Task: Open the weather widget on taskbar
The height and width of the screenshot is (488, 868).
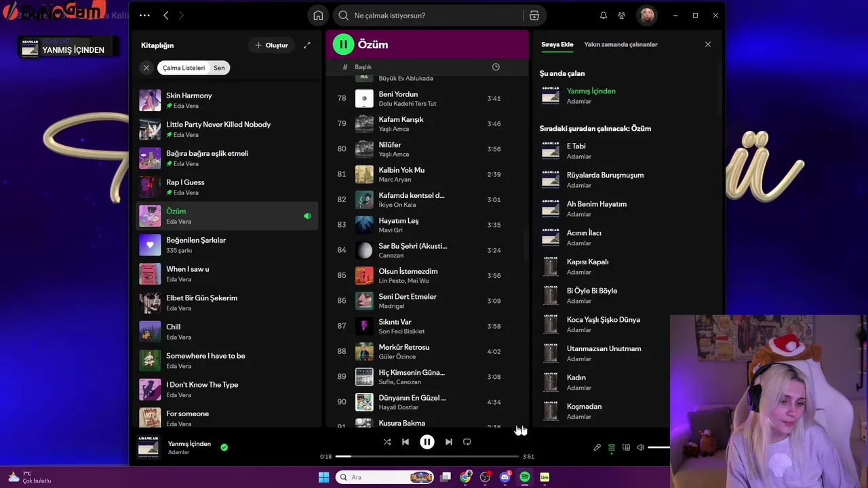Action: tap(28, 477)
